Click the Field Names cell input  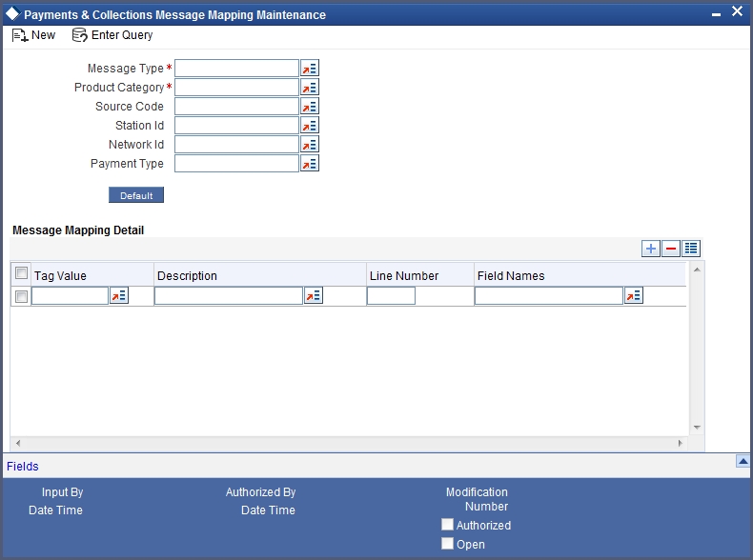pyautogui.click(x=549, y=295)
